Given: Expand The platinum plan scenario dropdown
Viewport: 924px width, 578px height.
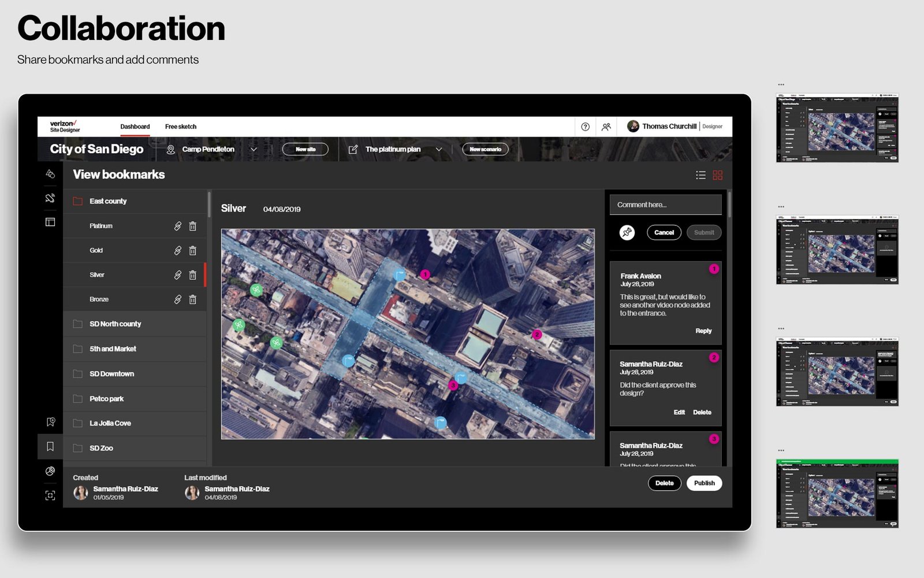Looking at the screenshot, I should point(439,149).
